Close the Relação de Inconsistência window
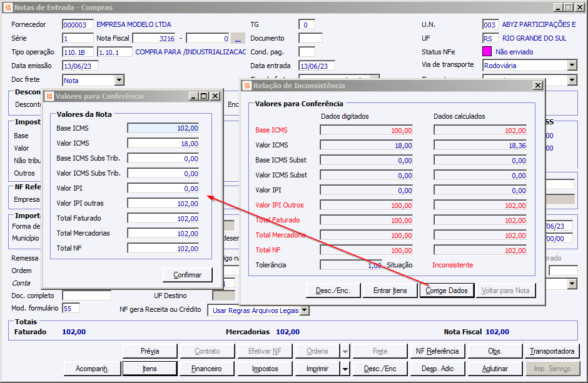 pos(538,86)
